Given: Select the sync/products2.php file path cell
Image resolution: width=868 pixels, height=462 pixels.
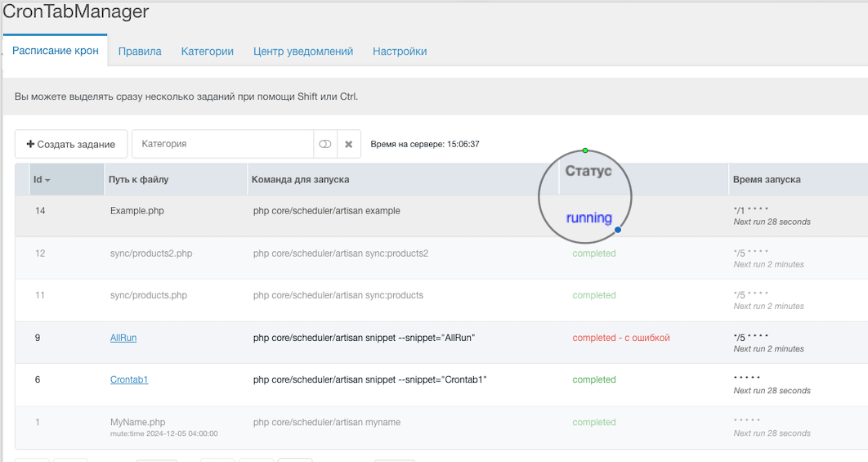Looking at the screenshot, I should point(151,253).
